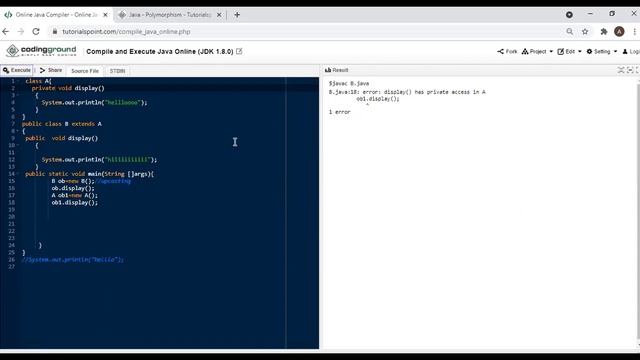Expand the Setting dropdown menu
Screen dimensions: 640x360
(x=602, y=51)
